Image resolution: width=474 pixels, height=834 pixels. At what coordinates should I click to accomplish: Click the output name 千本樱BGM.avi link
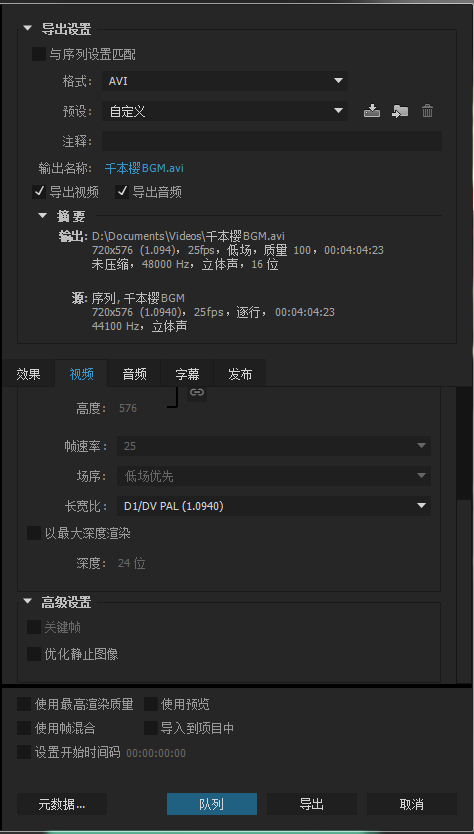pyautogui.click(x=144, y=168)
